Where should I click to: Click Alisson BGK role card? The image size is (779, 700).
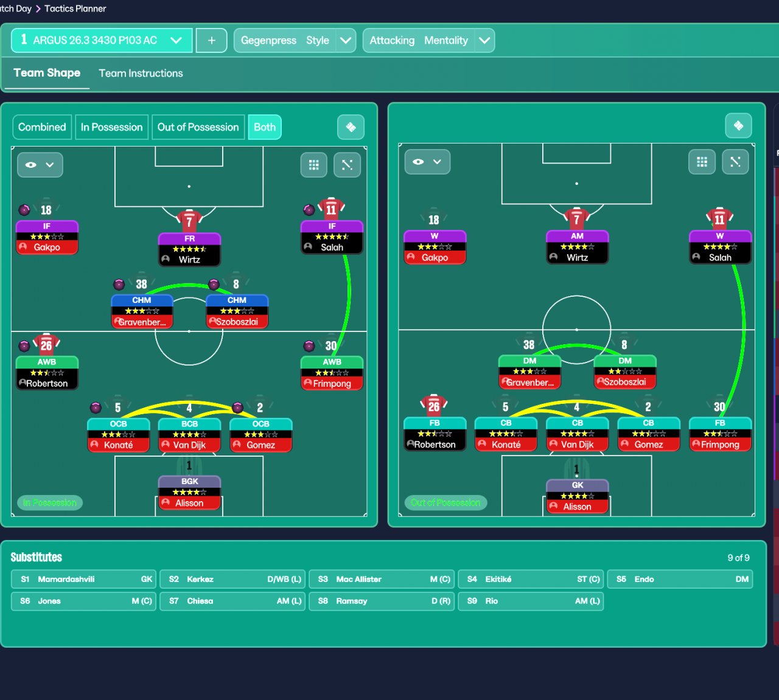tap(189, 493)
